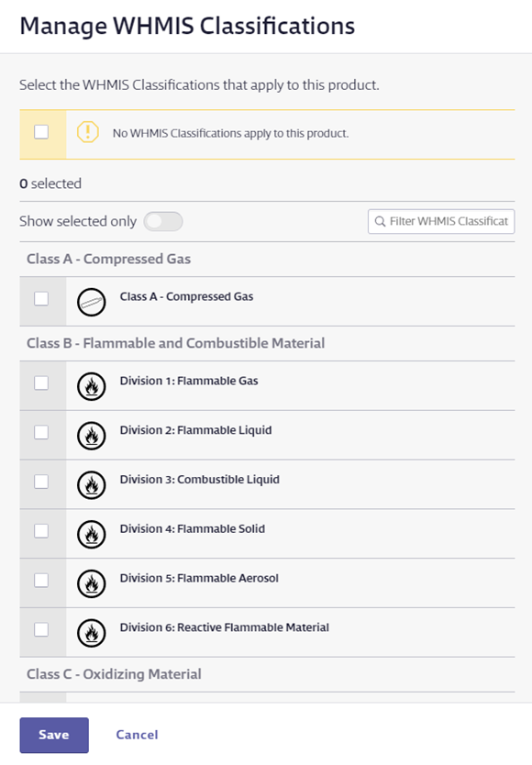Click the Division 4: Flammable Solid label
The width and height of the screenshot is (532, 765).
coord(193,529)
